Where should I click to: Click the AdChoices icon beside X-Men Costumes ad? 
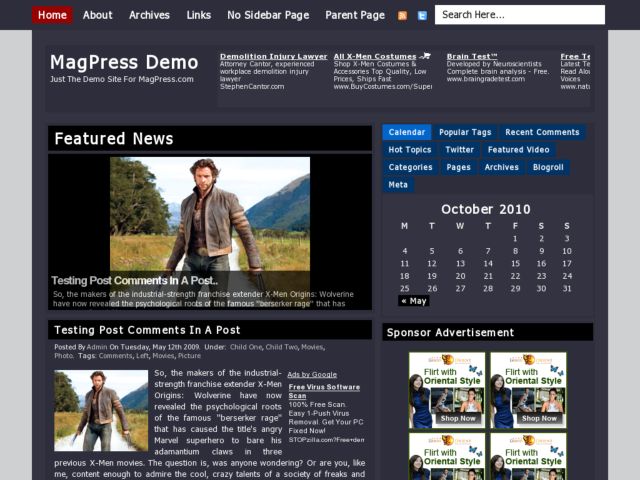pos(425,56)
